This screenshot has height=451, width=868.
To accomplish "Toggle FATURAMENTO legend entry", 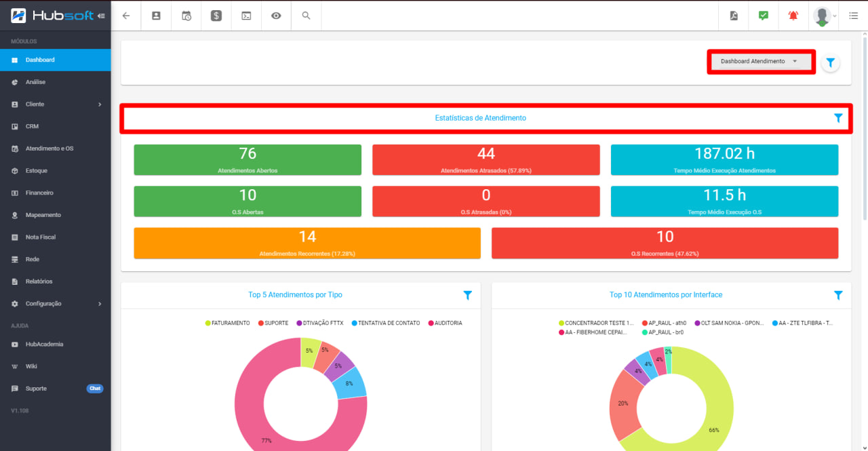I will pos(228,323).
